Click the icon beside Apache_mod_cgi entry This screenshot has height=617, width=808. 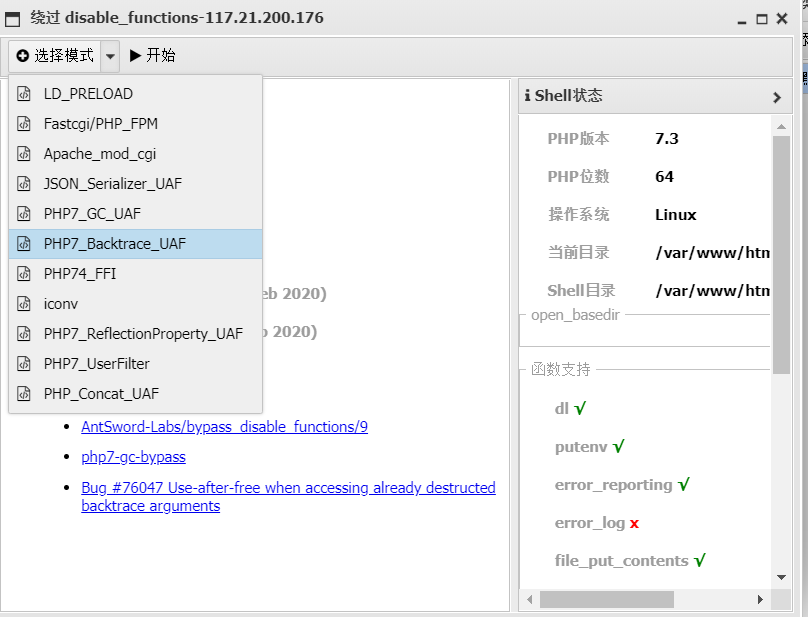25,154
